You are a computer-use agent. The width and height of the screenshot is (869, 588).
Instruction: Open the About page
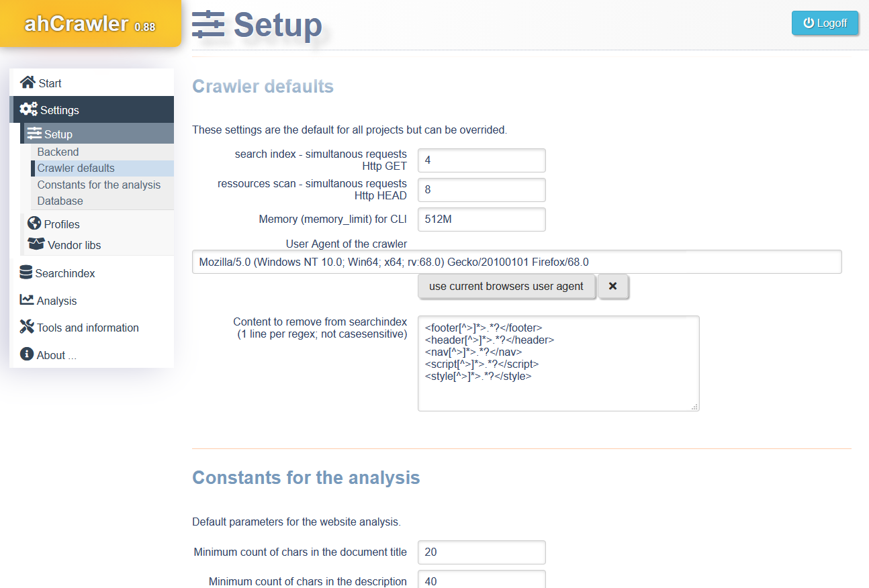point(92,355)
